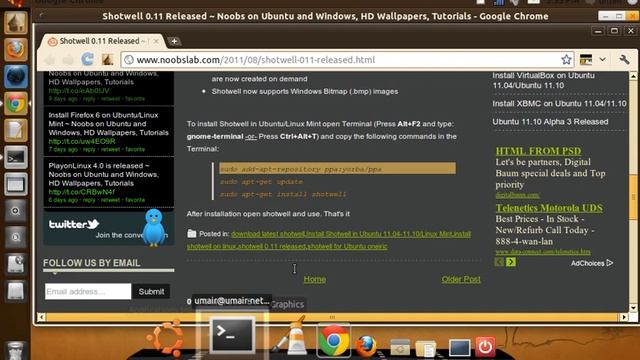Open the wrench settings menu in Chrome
This screenshot has height=360, width=640.
pyautogui.click(x=624, y=60)
